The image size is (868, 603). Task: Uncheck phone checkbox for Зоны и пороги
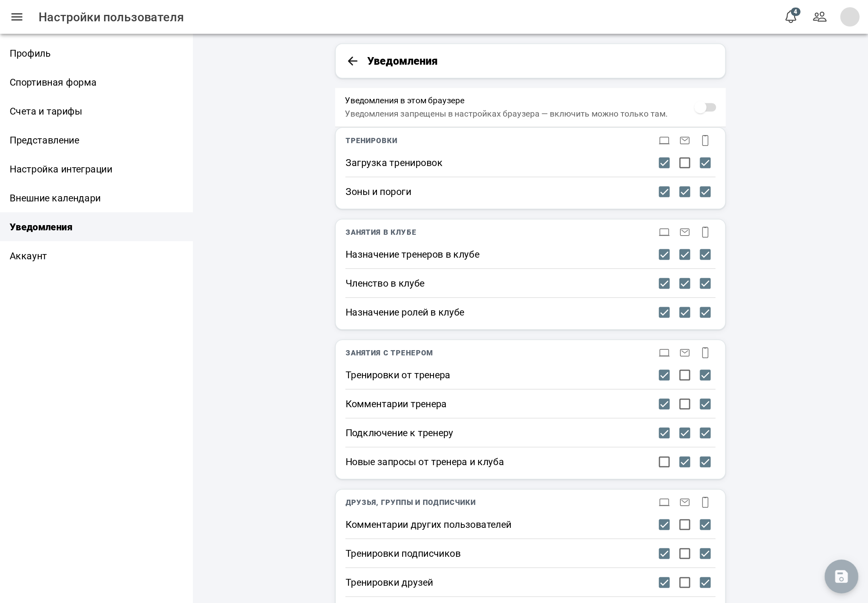[705, 192]
